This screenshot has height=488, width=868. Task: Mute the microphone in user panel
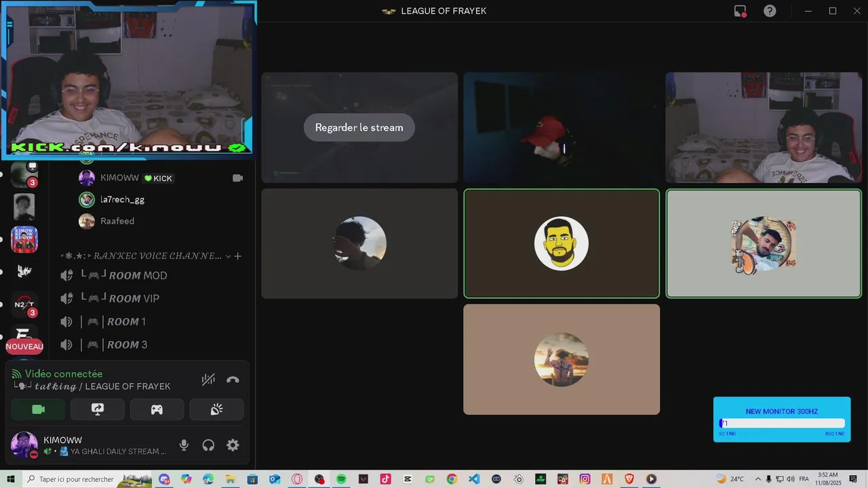(x=184, y=445)
